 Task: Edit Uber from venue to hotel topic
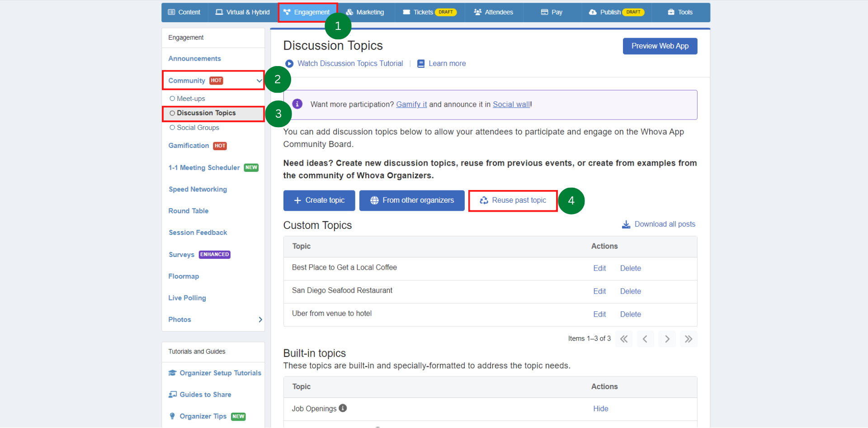[x=599, y=314]
